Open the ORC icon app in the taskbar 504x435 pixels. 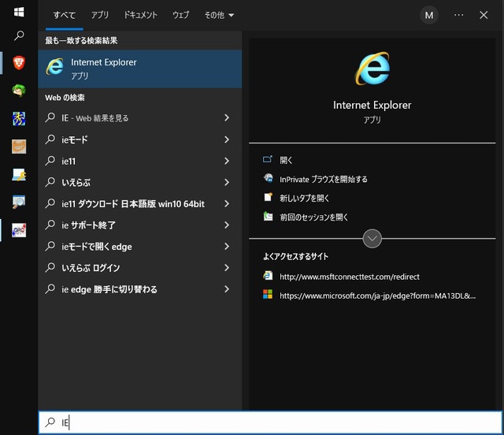[x=19, y=230]
